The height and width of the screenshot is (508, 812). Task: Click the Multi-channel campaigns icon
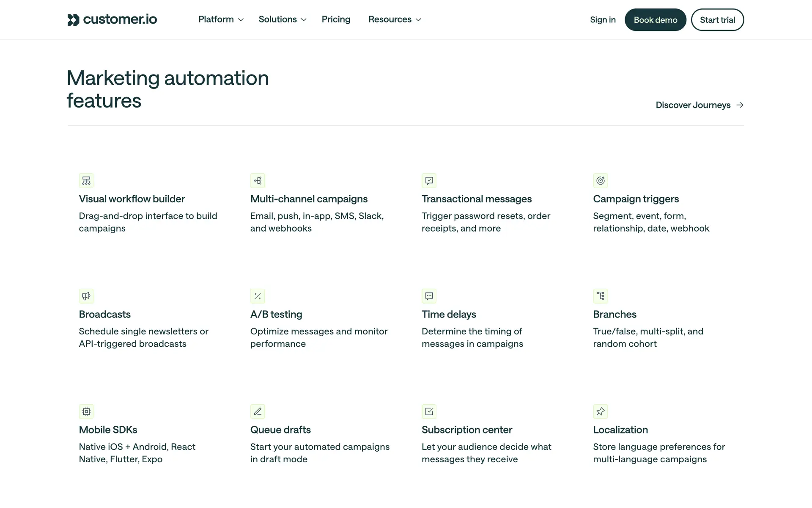[258, 181]
